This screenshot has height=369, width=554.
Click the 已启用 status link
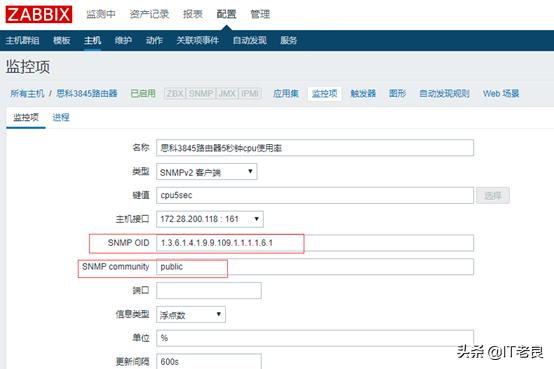143,94
